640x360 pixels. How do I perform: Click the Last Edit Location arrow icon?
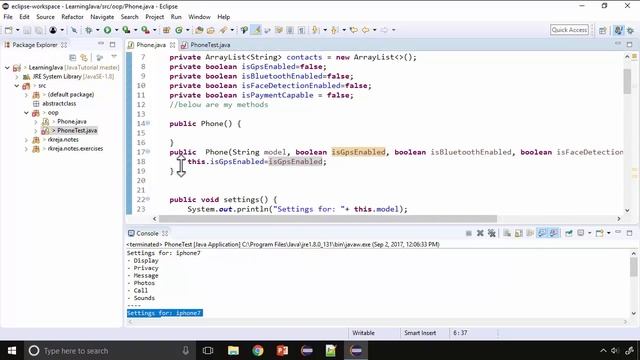354,30
